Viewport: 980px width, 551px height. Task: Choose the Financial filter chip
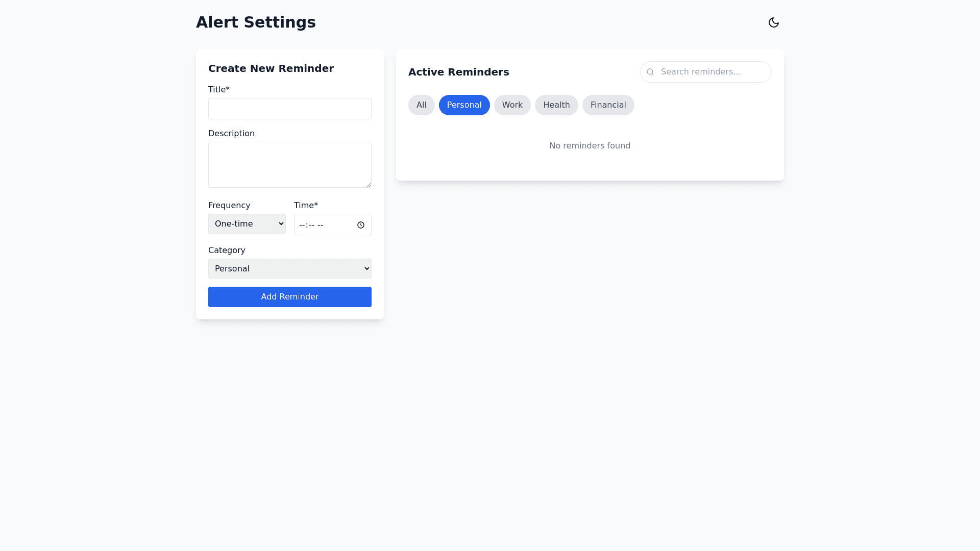pyautogui.click(x=608, y=105)
